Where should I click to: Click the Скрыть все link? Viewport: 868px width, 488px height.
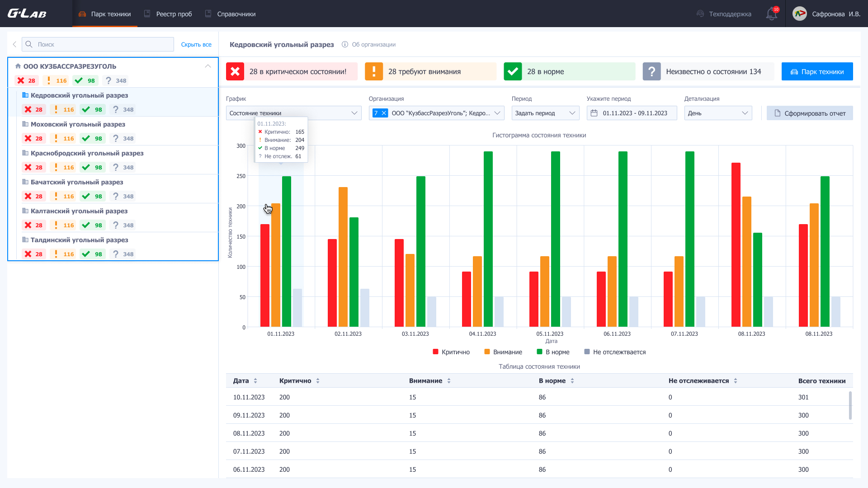tap(196, 44)
